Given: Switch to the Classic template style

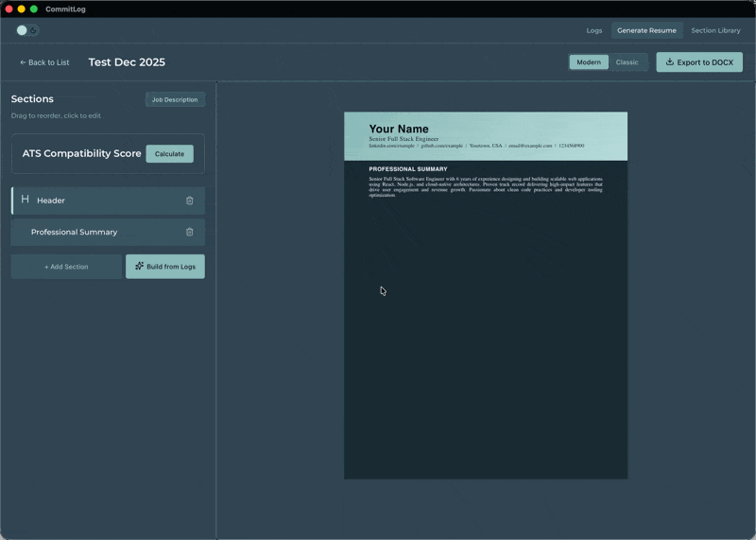Looking at the screenshot, I should pos(627,62).
